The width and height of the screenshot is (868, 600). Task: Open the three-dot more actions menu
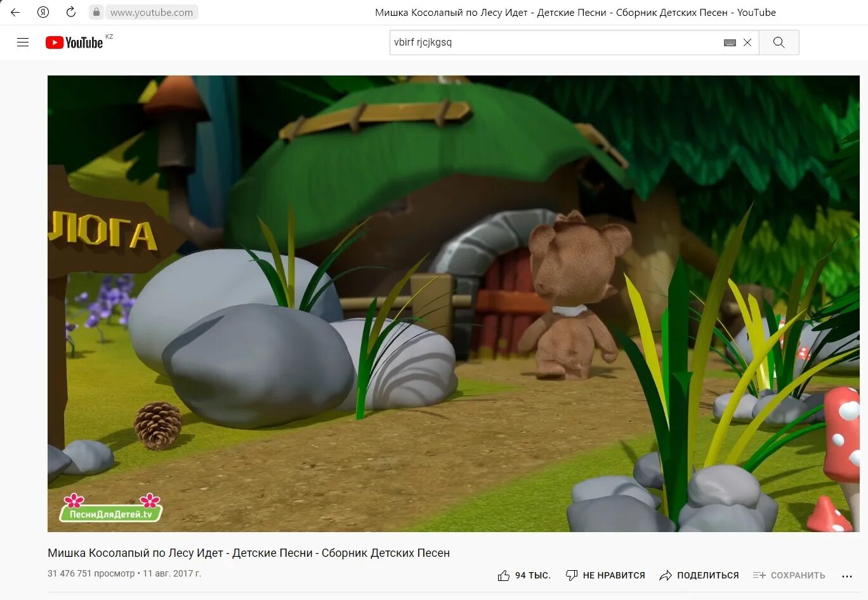coord(847,576)
